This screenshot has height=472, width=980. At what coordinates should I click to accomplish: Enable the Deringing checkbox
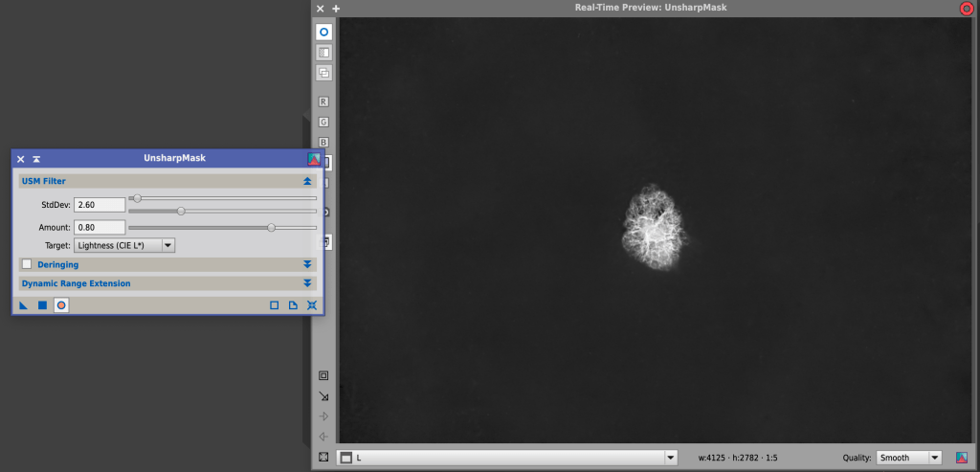click(27, 264)
